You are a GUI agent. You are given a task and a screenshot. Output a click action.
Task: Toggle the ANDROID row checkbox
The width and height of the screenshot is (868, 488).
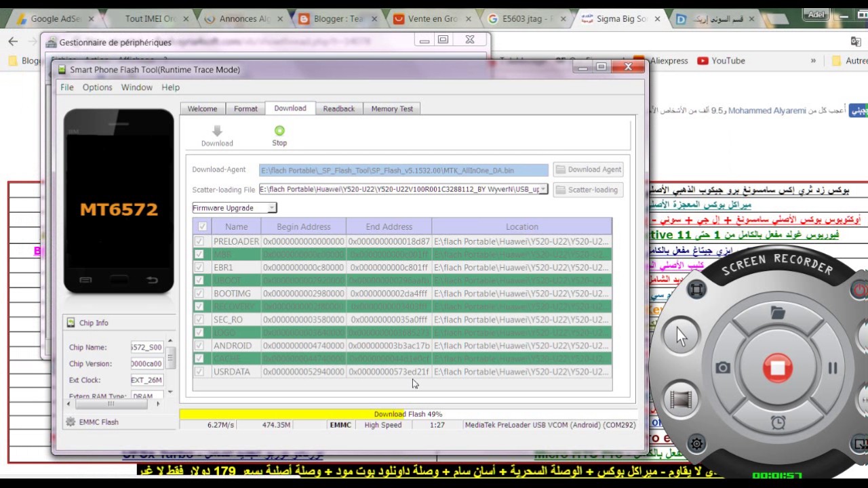[x=199, y=346]
